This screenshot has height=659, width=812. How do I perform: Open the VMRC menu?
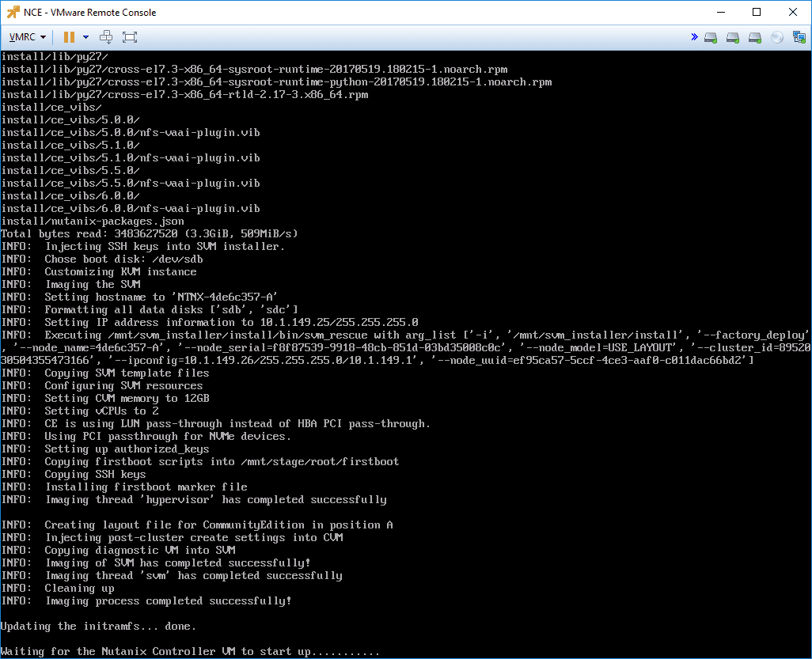point(22,36)
